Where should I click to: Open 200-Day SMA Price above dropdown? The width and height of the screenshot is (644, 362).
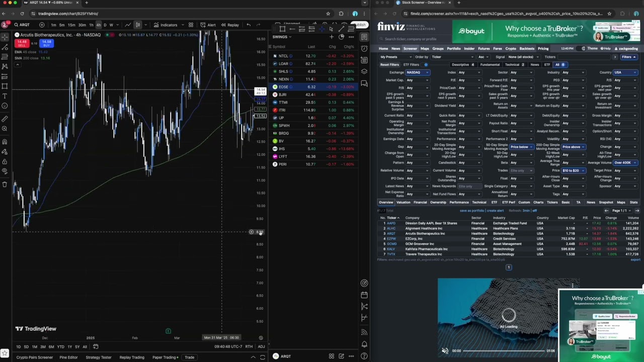click(x=574, y=147)
